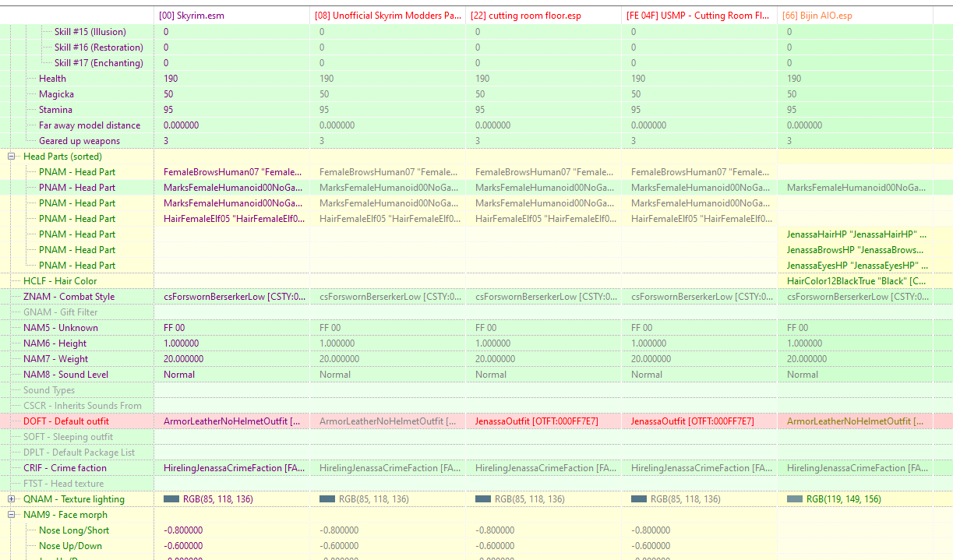The image size is (953, 560).
Task: Click the JenassaHairHP cell in Bijin AIO column
Action: coord(855,234)
